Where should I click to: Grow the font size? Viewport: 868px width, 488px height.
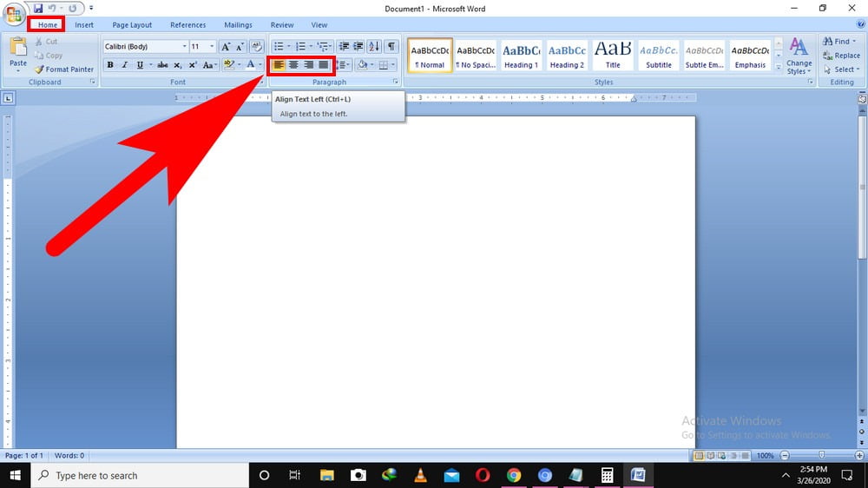(226, 47)
